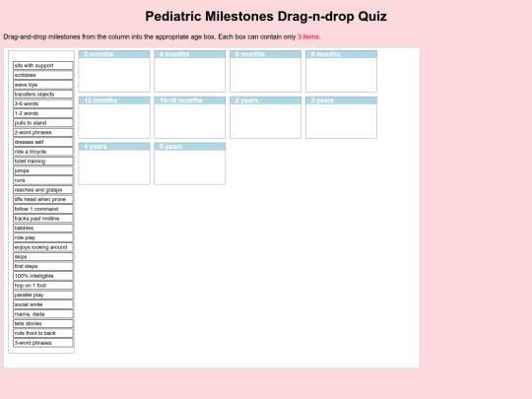Select the 15-18 months drop box

[190, 117]
